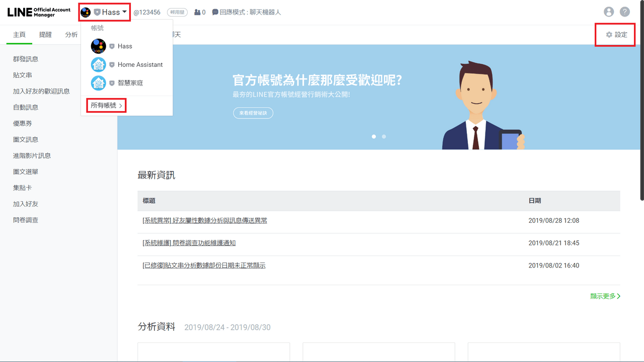
Task: Click the 智慧家庭 account avatar icon
Action: 98,83
